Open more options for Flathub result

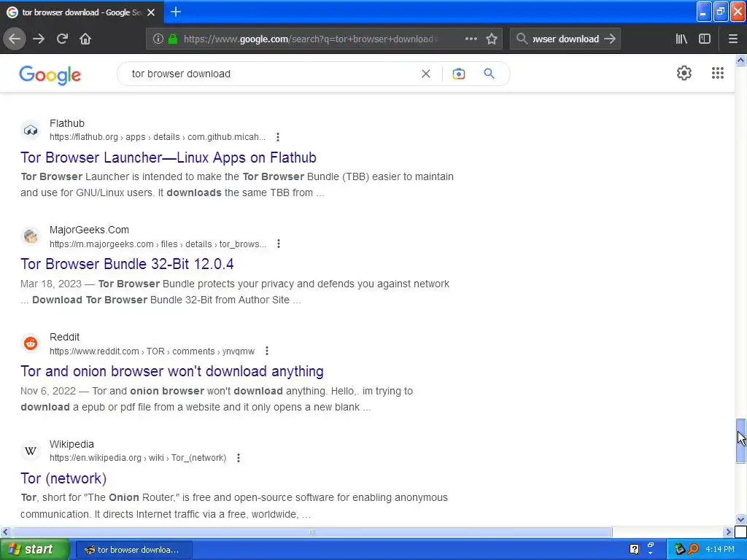point(278,137)
